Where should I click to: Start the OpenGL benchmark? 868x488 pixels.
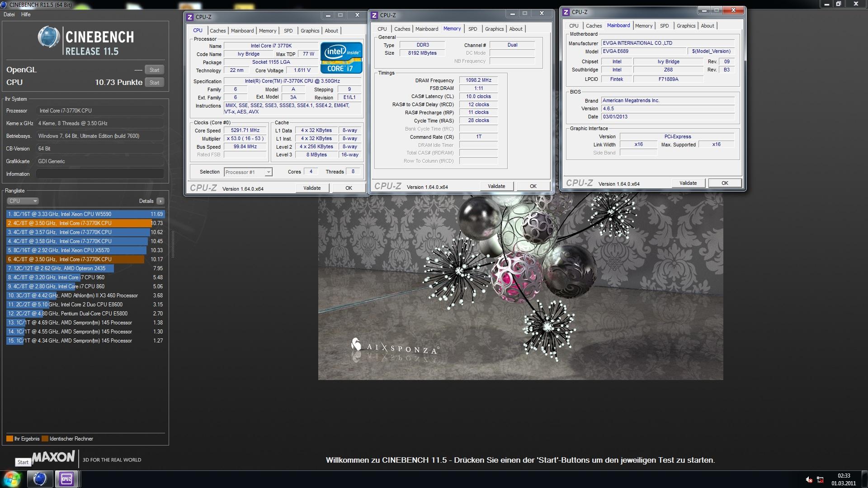coord(154,70)
